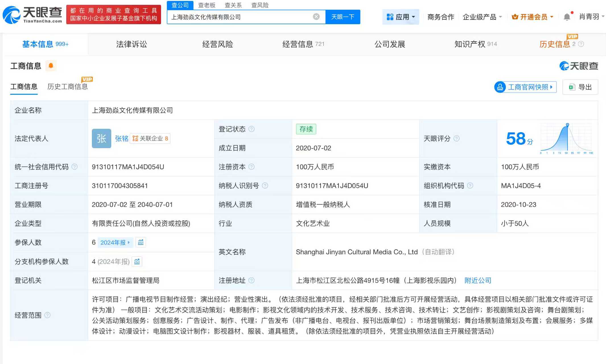Open notifications via the bell icon
This screenshot has height=364, width=606.
567,17
